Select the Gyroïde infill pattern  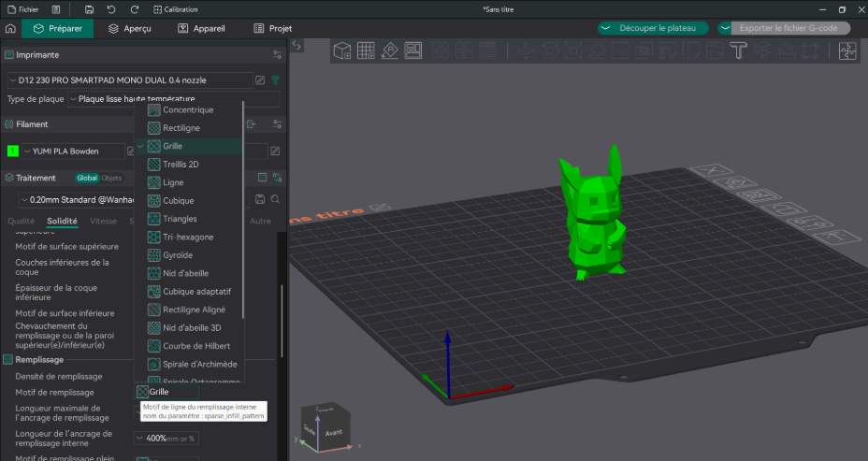[x=188, y=255]
